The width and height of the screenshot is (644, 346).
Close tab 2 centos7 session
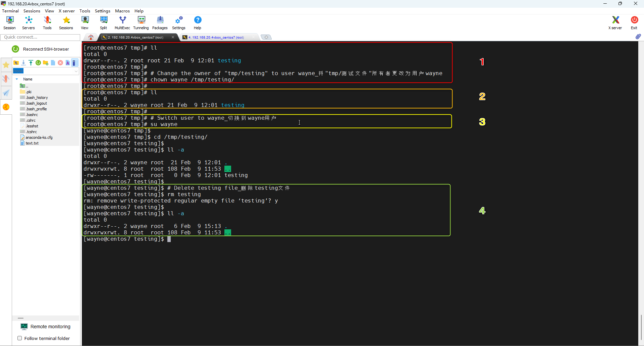click(x=173, y=37)
